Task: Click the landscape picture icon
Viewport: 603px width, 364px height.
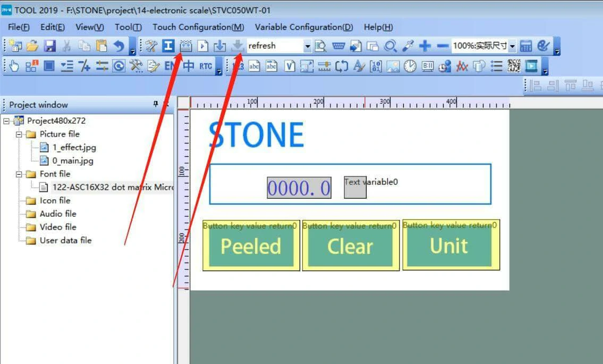Action: [393, 66]
